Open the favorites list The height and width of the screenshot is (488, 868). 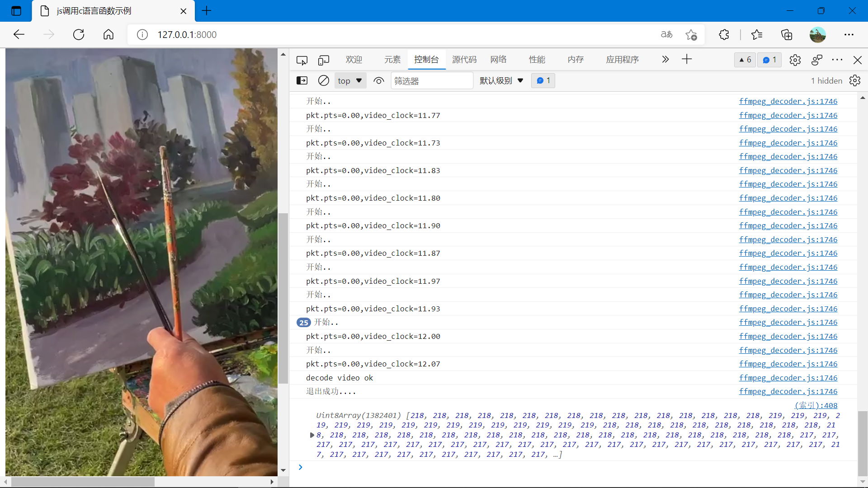pos(757,35)
